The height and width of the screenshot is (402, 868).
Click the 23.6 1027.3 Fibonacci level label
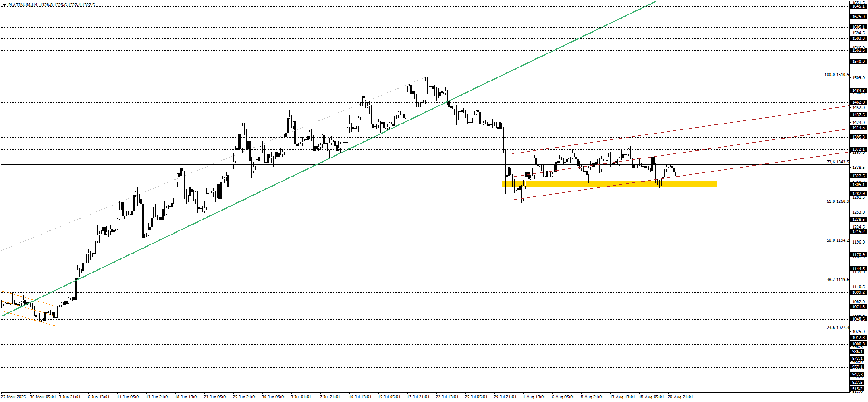[x=837, y=328]
